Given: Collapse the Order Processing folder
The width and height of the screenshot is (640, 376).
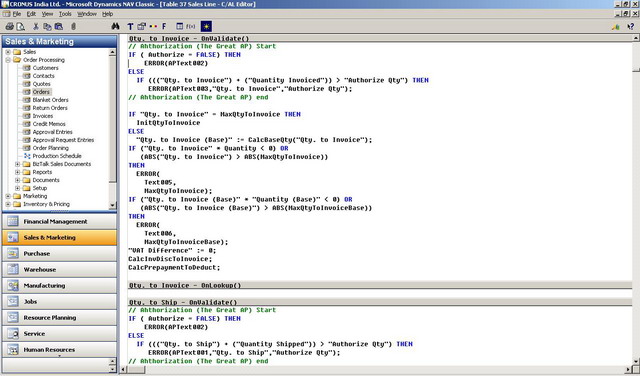Looking at the screenshot, I should point(8,60).
